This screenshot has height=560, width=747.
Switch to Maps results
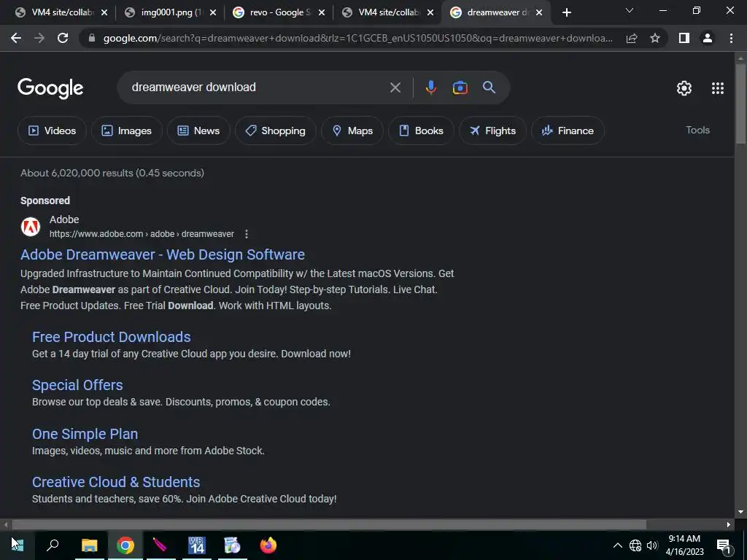[x=352, y=131]
